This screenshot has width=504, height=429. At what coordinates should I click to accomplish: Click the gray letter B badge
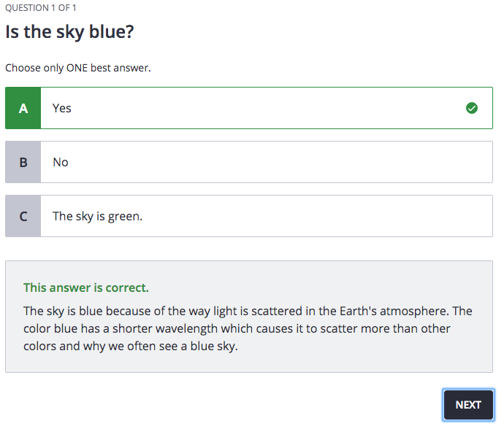click(x=23, y=162)
